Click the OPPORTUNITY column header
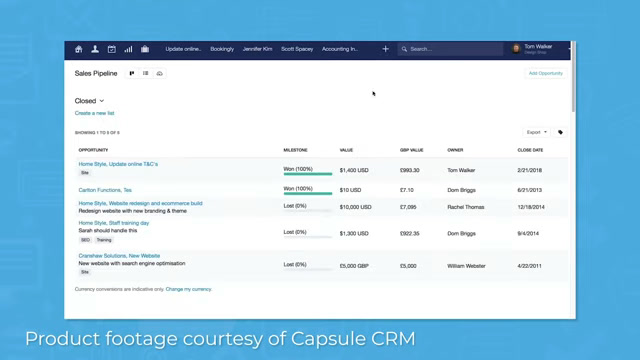 (x=93, y=150)
